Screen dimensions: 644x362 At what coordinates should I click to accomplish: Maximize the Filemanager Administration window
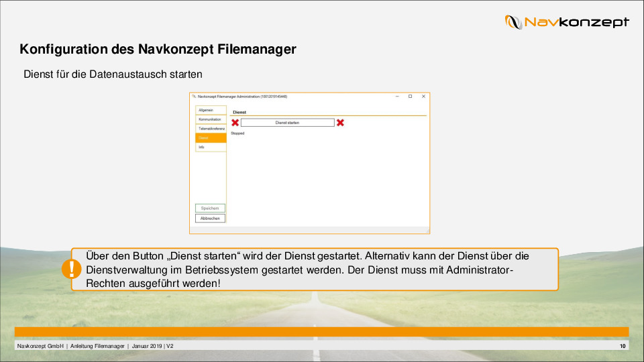(410, 97)
